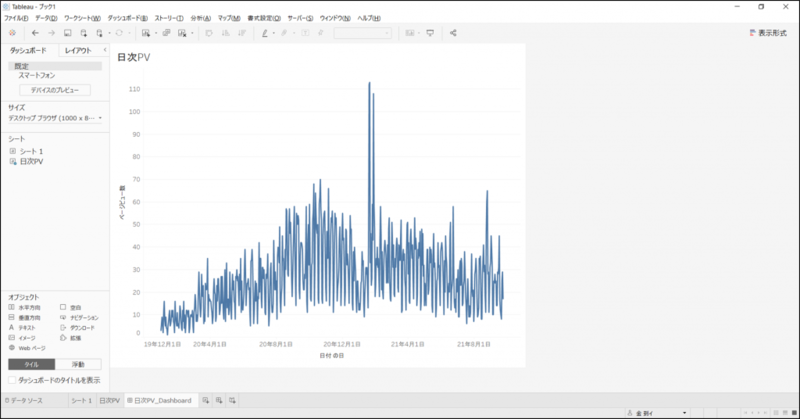This screenshot has width=800, height=419.
Task: Click the new worksheet tab icon
Action: [x=206, y=401]
